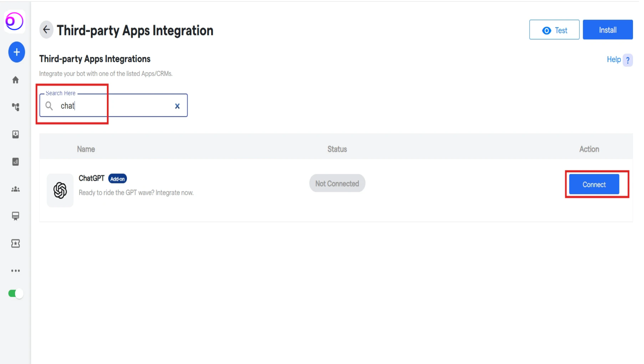Viewport: 644px width, 364px height.
Task: Toggle the green switch in sidebar
Action: pyautogui.click(x=16, y=293)
